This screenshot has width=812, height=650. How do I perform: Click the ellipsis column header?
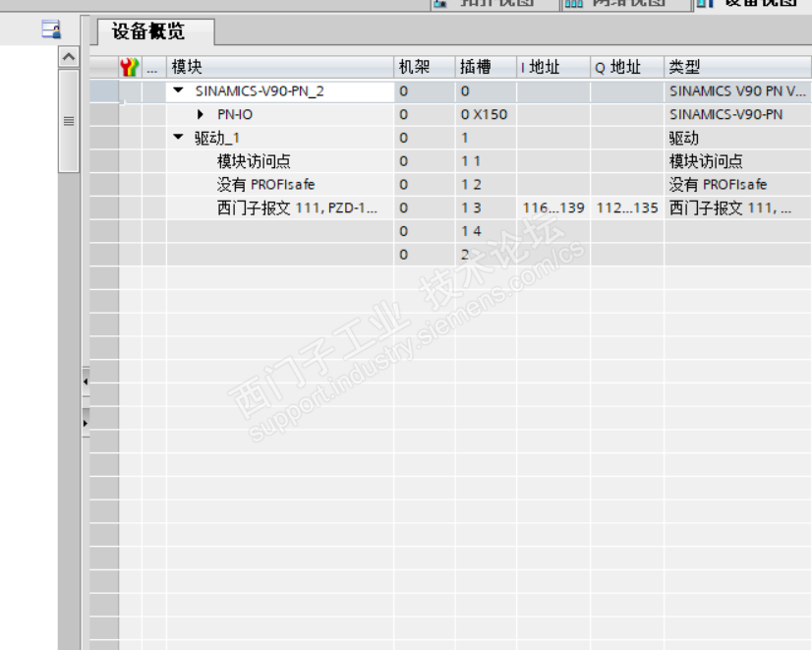(153, 67)
